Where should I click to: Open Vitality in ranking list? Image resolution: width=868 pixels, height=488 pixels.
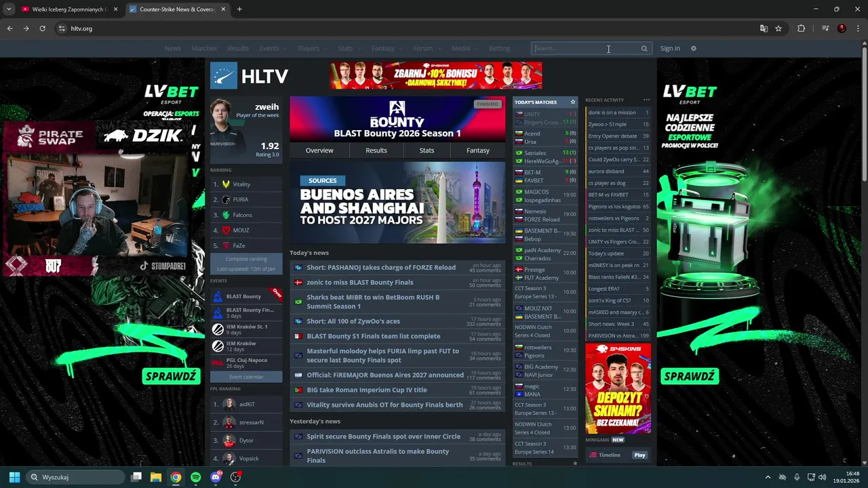pyautogui.click(x=246, y=184)
